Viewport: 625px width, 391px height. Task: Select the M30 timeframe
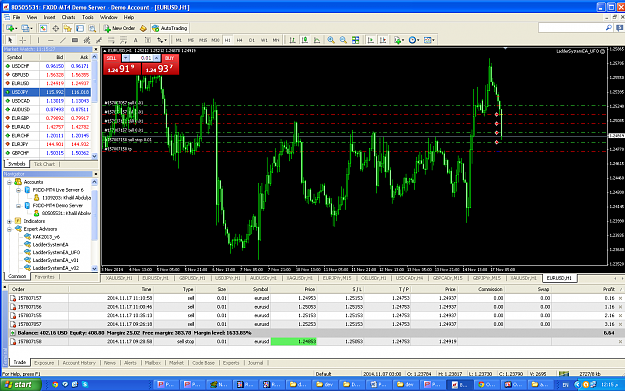coord(215,40)
